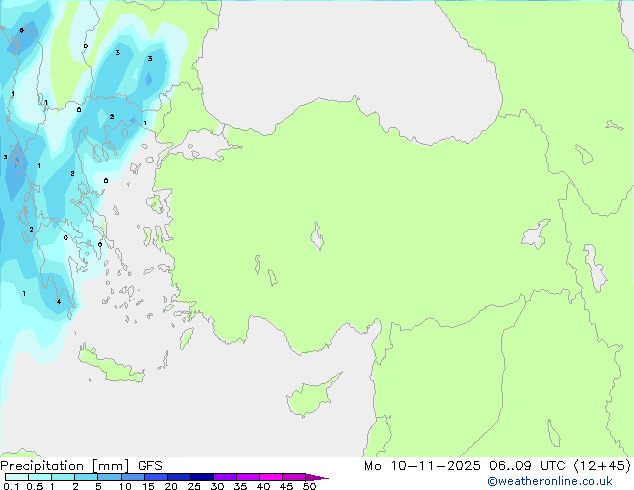Select the 1–2 mm legend color swatch
Screen dimensions: 634x490
click(63, 477)
